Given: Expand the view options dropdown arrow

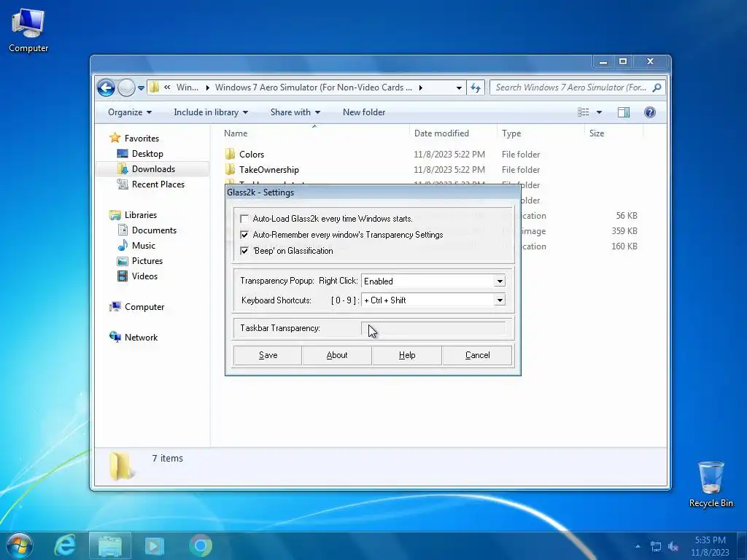Looking at the screenshot, I should tap(600, 112).
